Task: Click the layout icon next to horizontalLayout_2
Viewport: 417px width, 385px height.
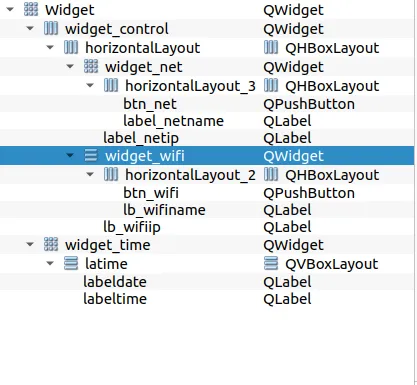Action: 111,174
